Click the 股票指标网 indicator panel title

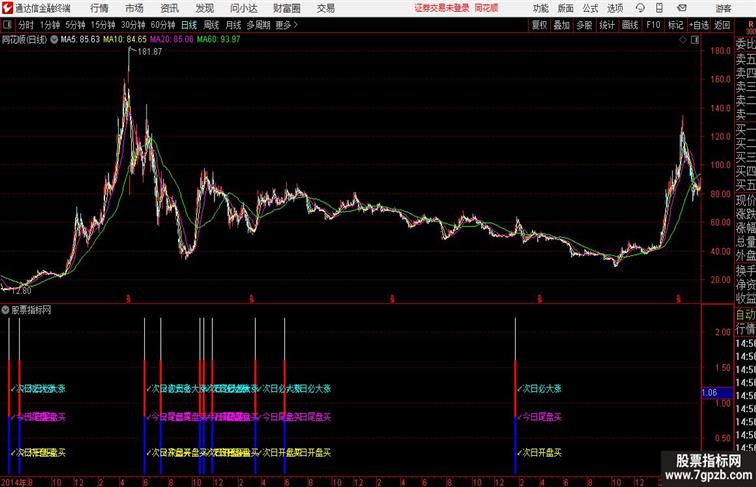click(31, 310)
